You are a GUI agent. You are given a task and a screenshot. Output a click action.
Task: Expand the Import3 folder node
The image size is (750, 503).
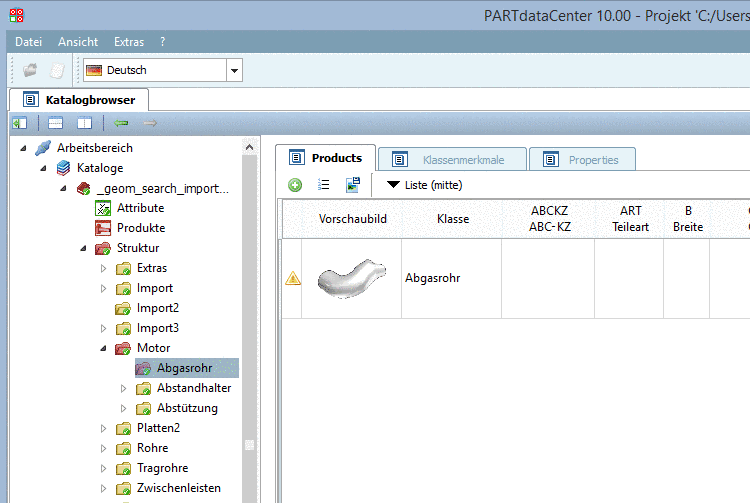coord(103,328)
